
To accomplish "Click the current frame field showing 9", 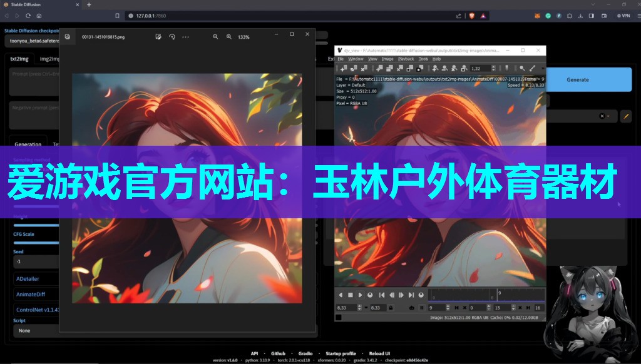I will [x=436, y=308].
